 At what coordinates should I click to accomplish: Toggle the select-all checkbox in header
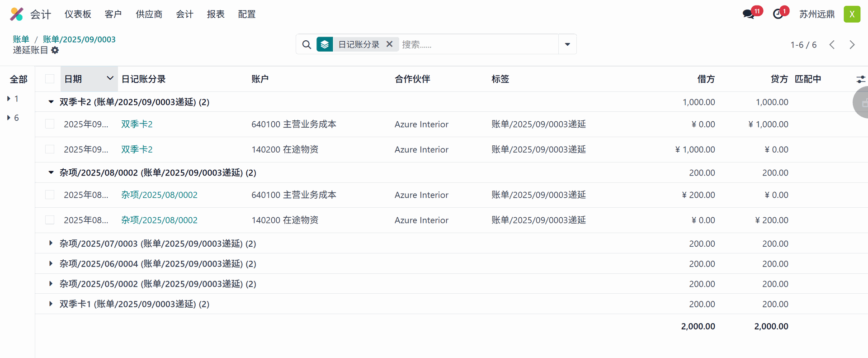click(x=50, y=79)
